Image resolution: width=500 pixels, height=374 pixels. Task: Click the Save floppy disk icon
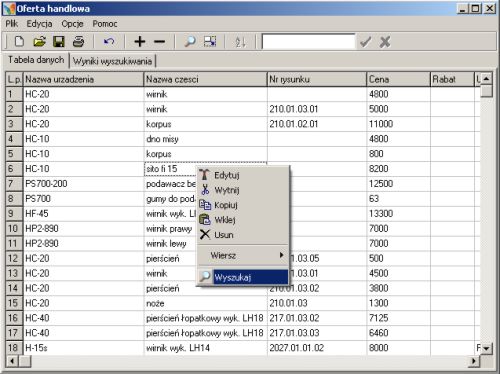[x=59, y=42]
